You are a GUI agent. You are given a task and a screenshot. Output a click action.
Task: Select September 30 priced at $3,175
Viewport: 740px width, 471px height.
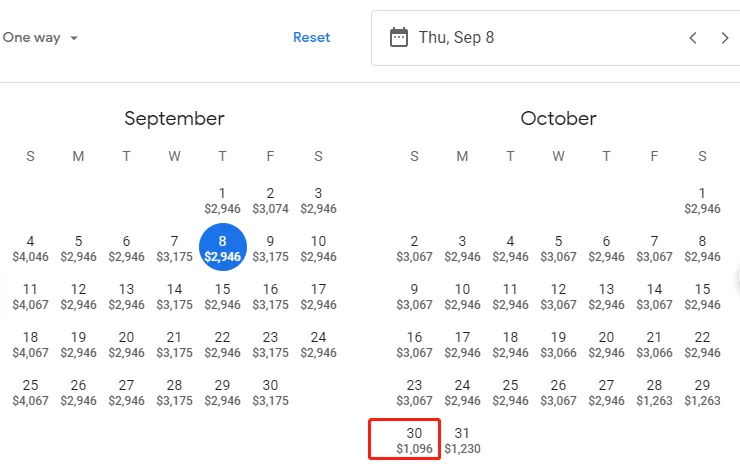270,392
